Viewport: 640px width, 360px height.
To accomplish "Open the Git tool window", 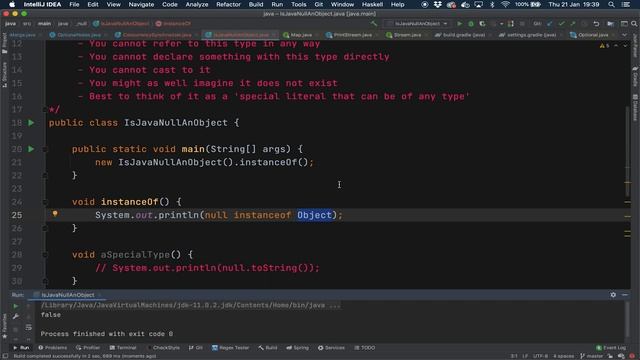I will [x=196, y=348].
